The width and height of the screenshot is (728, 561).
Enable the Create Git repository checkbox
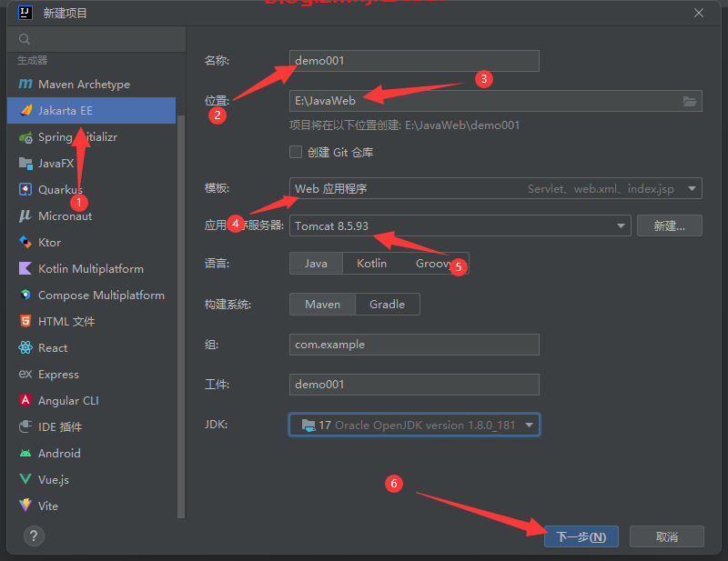pyautogui.click(x=296, y=152)
